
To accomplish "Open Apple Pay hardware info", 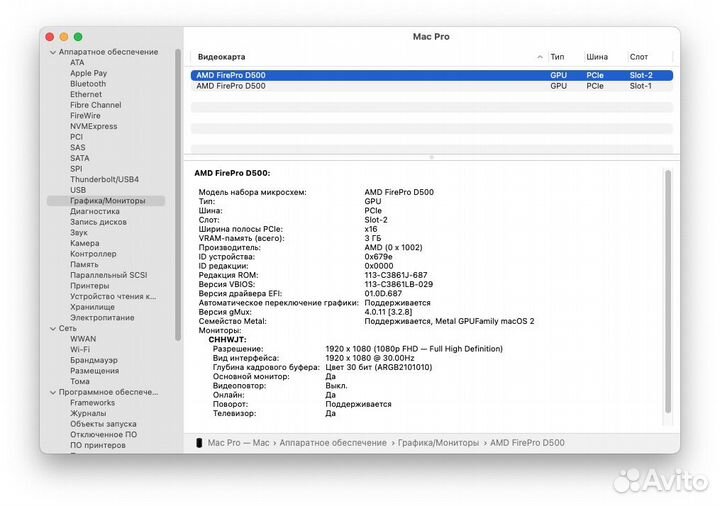I will tap(89, 73).
